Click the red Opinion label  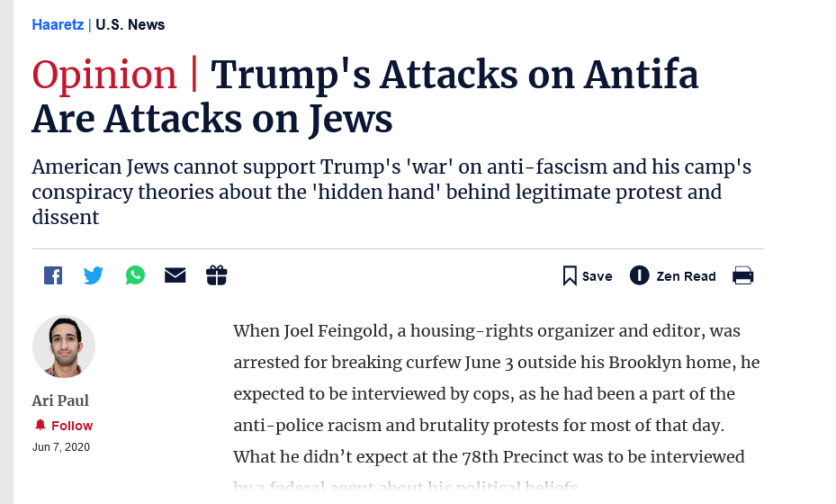(104, 75)
